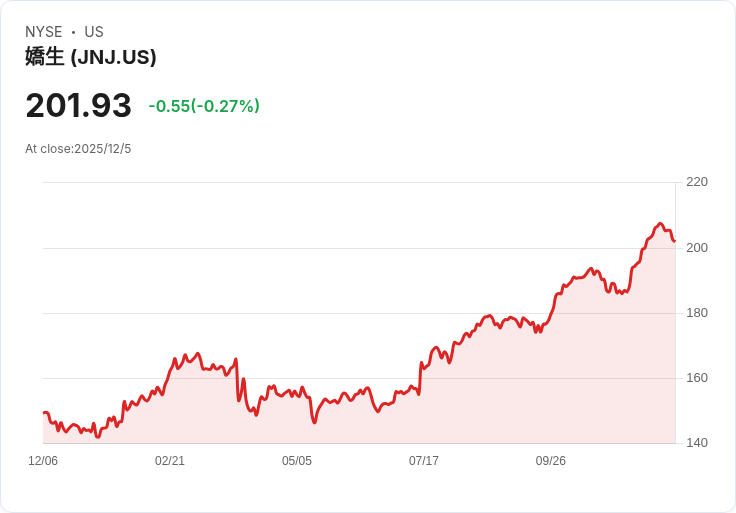Click the At close:2025/12/5 timestamp
Image resolution: width=736 pixels, height=513 pixels.
click(x=78, y=149)
